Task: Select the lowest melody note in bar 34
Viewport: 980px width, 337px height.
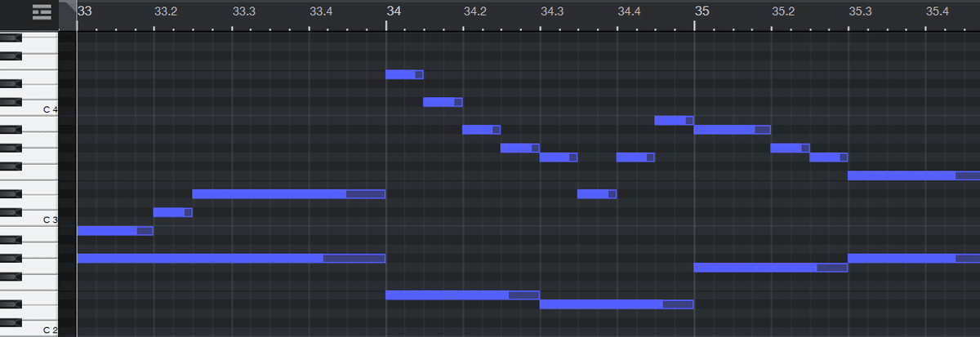Action: (x=597, y=194)
